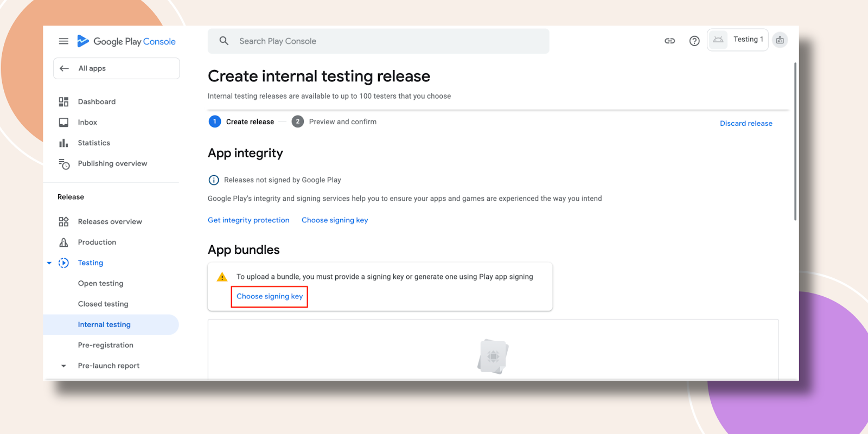Image resolution: width=868 pixels, height=434 pixels.
Task: Click Get integrity protection link
Action: 248,220
